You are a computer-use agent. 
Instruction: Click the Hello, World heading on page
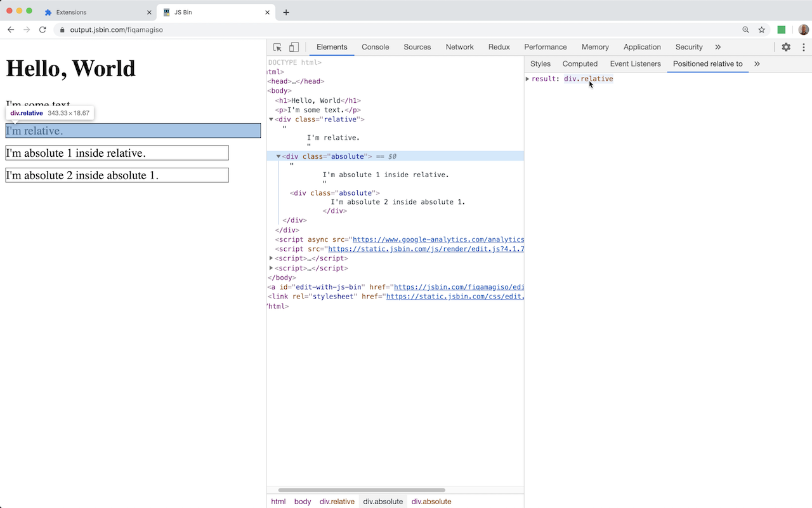click(x=70, y=69)
